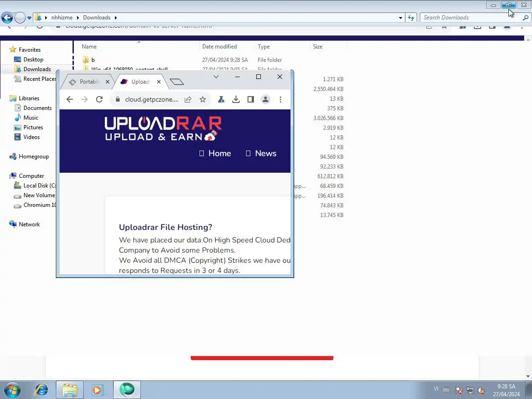Open Documents library
The height and width of the screenshot is (399, 532).
pos(37,108)
